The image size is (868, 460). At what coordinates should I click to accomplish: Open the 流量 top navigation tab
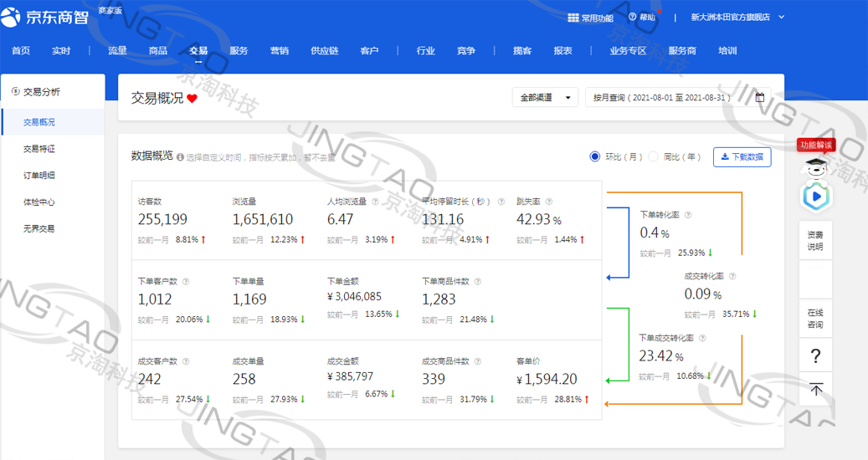coord(117,51)
